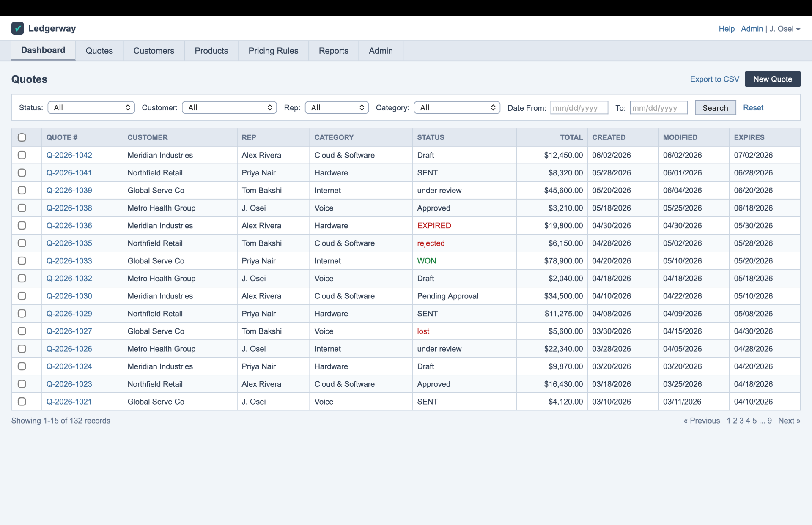The height and width of the screenshot is (525, 812).
Task: Open the Pricing Rules tab
Action: [273, 51]
